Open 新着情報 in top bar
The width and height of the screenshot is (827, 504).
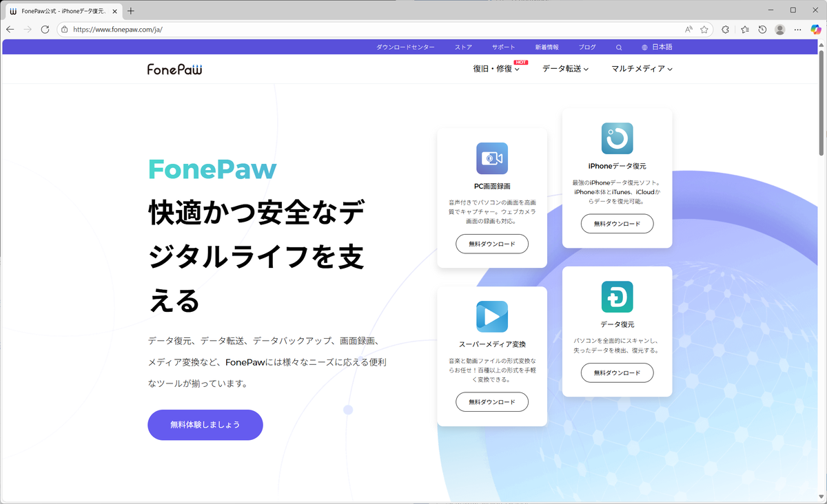[x=547, y=48]
